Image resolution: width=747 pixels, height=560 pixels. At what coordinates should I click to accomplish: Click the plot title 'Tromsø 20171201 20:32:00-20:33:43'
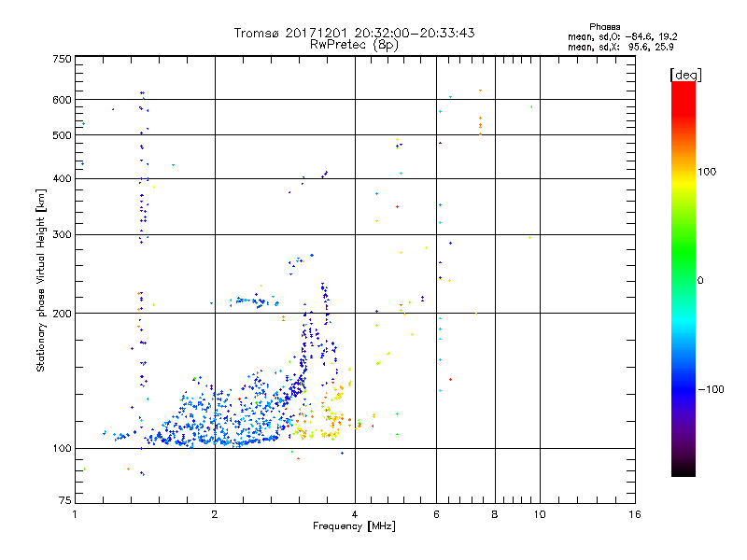tap(354, 33)
